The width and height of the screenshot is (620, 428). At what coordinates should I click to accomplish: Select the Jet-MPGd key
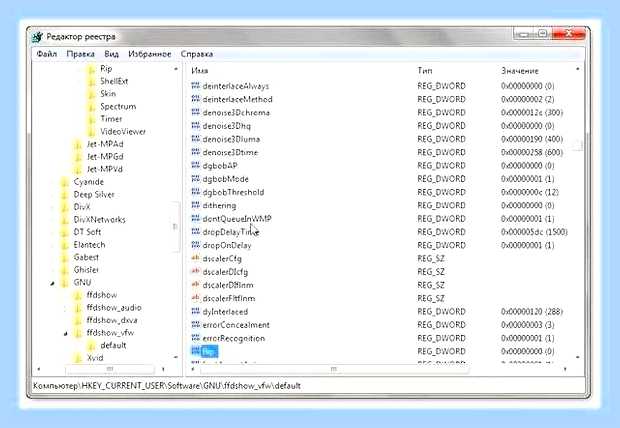pos(105,157)
